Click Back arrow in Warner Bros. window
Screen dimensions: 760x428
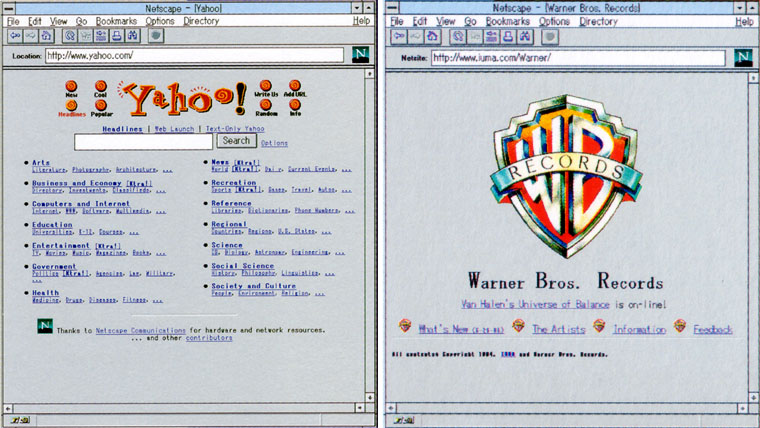click(400, 37)
